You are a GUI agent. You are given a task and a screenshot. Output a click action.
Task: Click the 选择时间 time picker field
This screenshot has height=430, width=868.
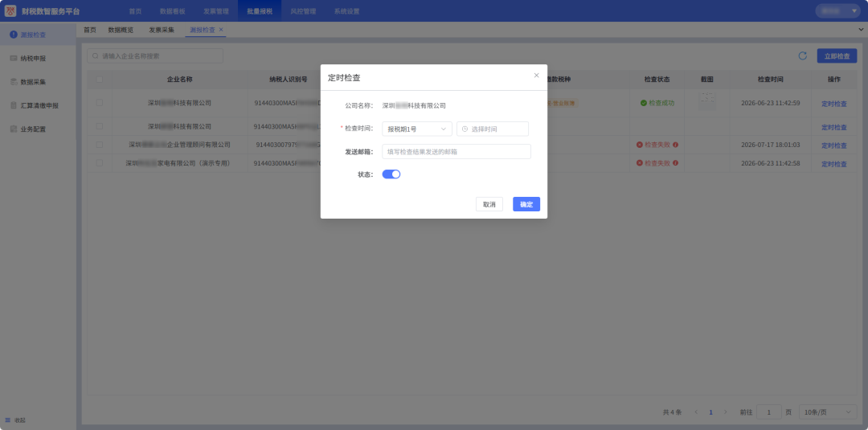pyautogui.click(x=493, y=129)
